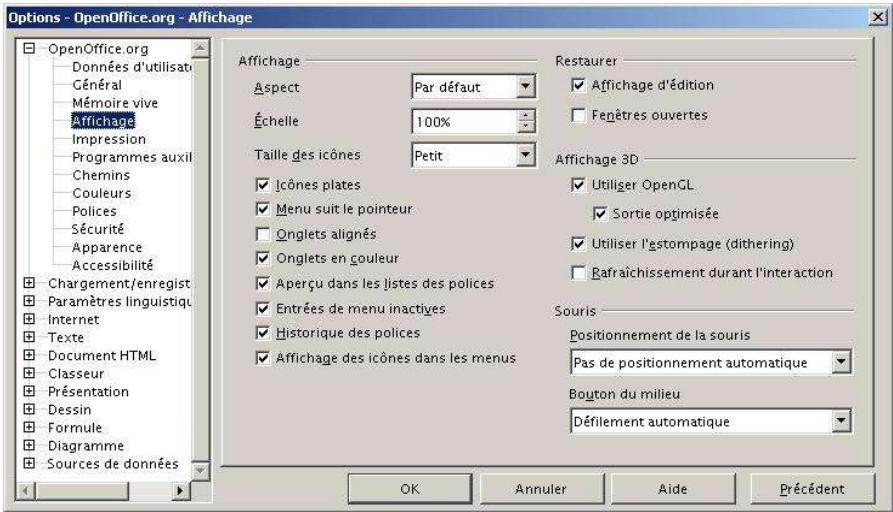Click the tree's scroll right arrow
This screenshot has width=893, height=512.
pyautogui.click(x=181, y=490)
